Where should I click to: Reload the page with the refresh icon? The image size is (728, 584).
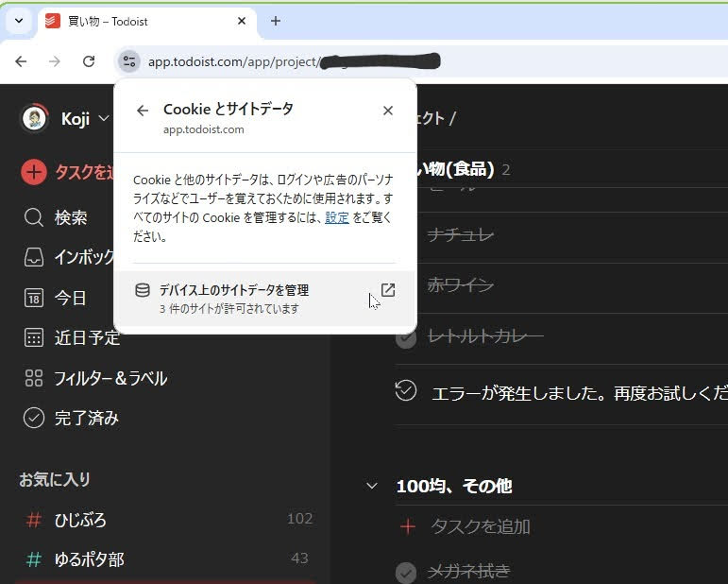tap(89, 61)
